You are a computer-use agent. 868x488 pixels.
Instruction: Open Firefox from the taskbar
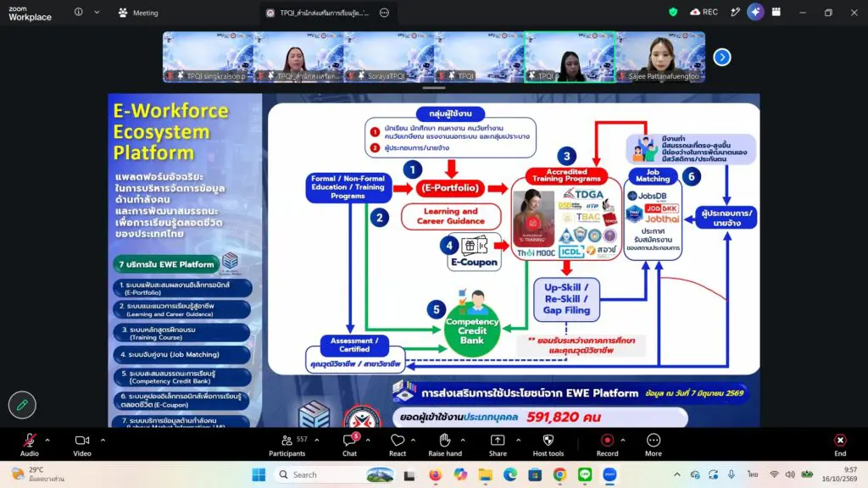point(435,474)
